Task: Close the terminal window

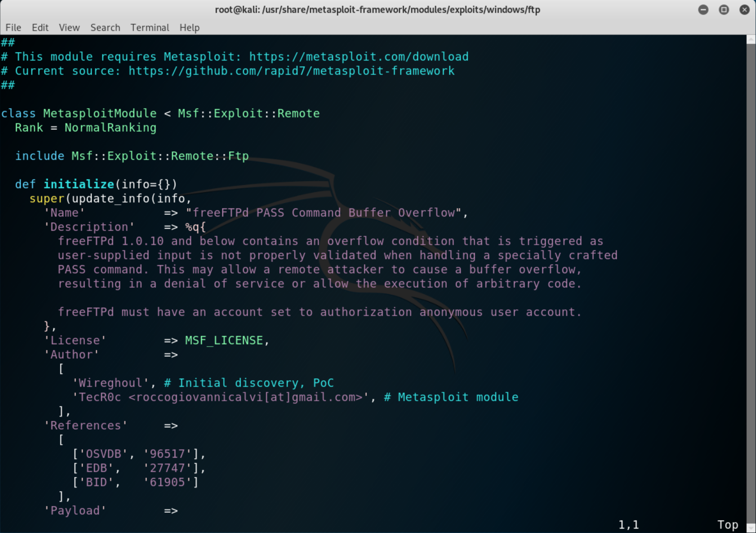Action: point(744,9)
